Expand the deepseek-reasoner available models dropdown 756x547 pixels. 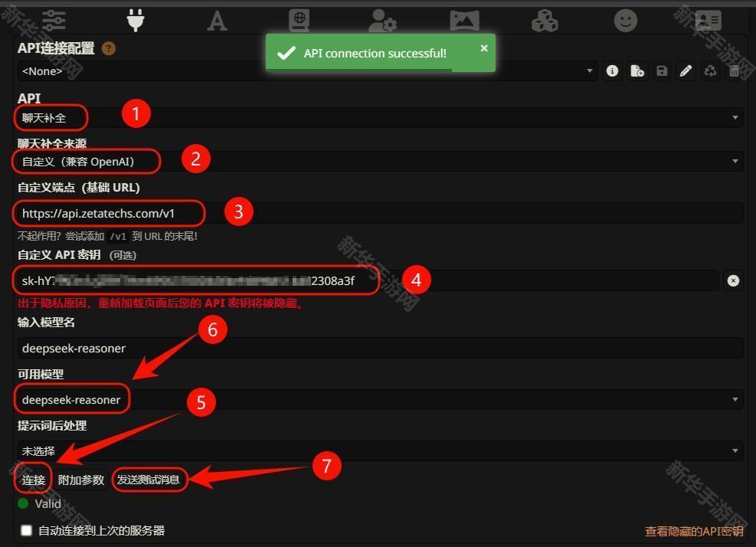point(380,399)
